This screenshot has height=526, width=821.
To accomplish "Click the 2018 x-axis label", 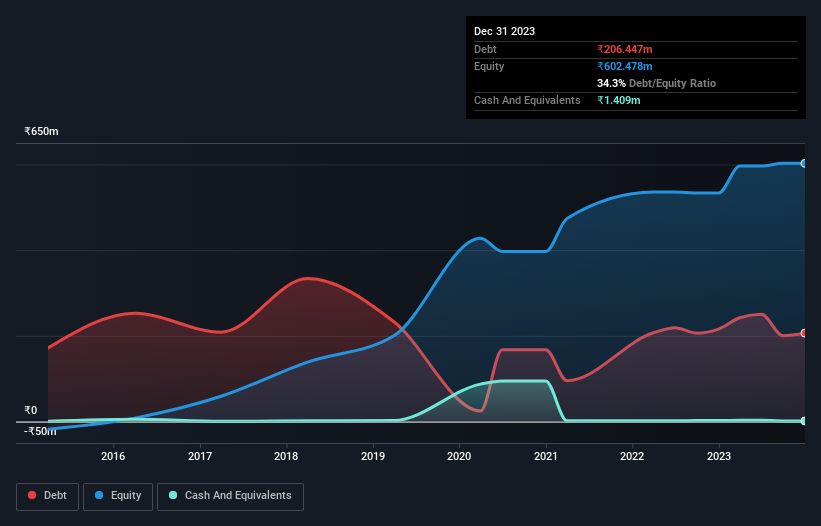I will click(286, 456).
